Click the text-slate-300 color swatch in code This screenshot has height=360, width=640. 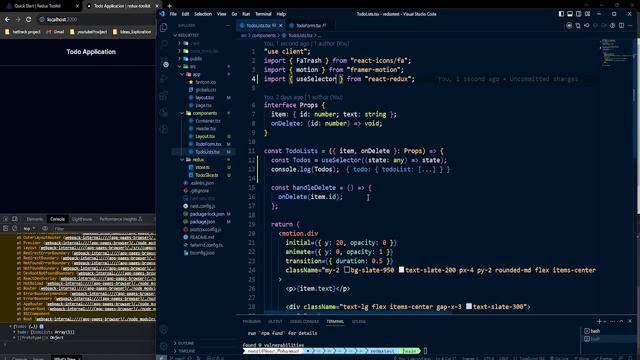pos(469,306)
